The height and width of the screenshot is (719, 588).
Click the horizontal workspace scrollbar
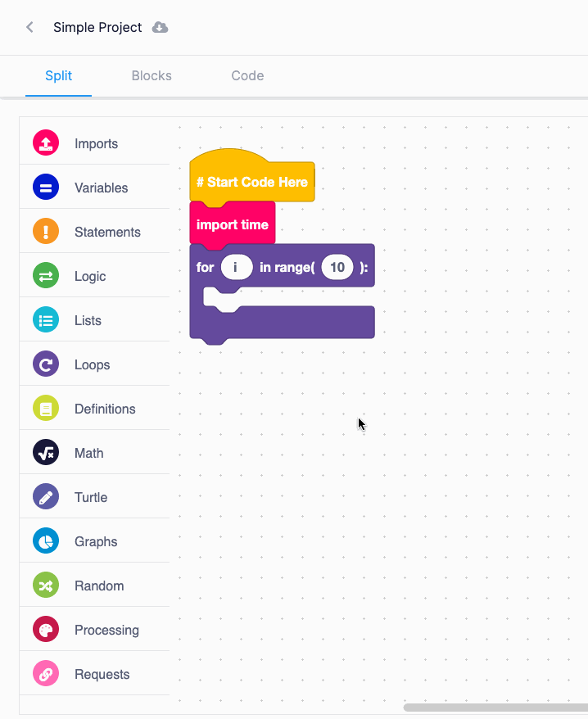pyautogui.click(x=495, y=708)
